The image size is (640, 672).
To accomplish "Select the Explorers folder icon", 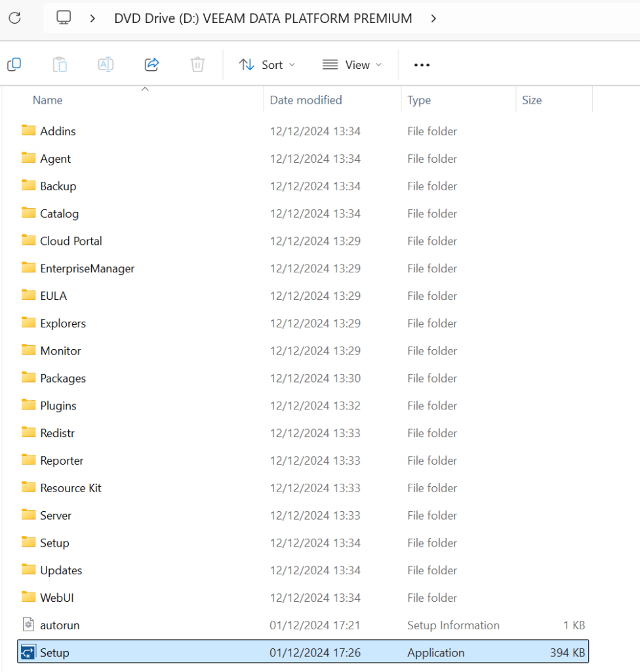I will pos(29,322).
